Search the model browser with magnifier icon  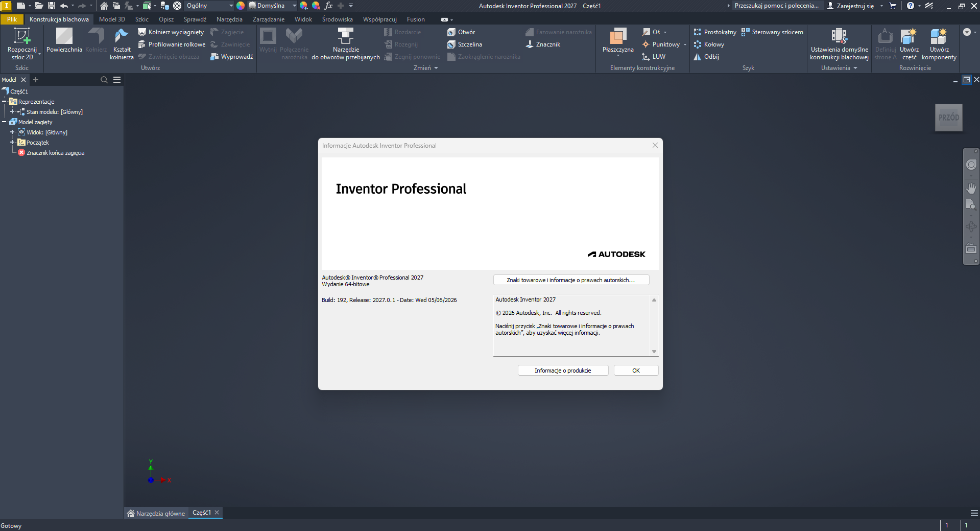(x=104, y=80)
